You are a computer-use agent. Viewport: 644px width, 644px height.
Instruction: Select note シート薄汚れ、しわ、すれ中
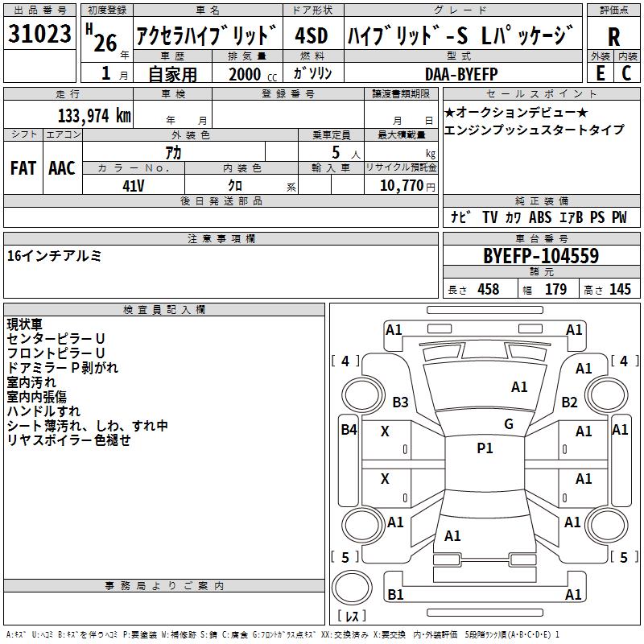87,426
